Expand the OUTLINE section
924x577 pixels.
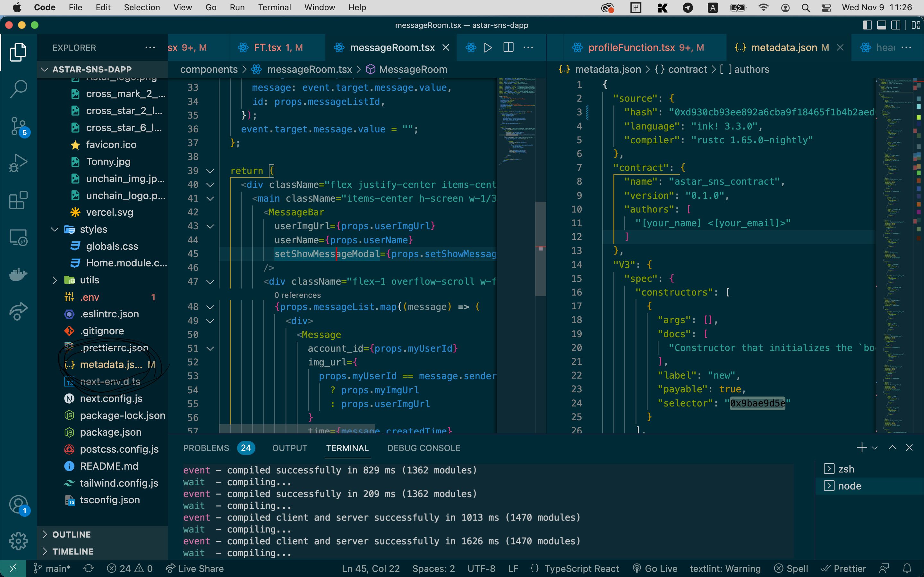coord(72,534)
